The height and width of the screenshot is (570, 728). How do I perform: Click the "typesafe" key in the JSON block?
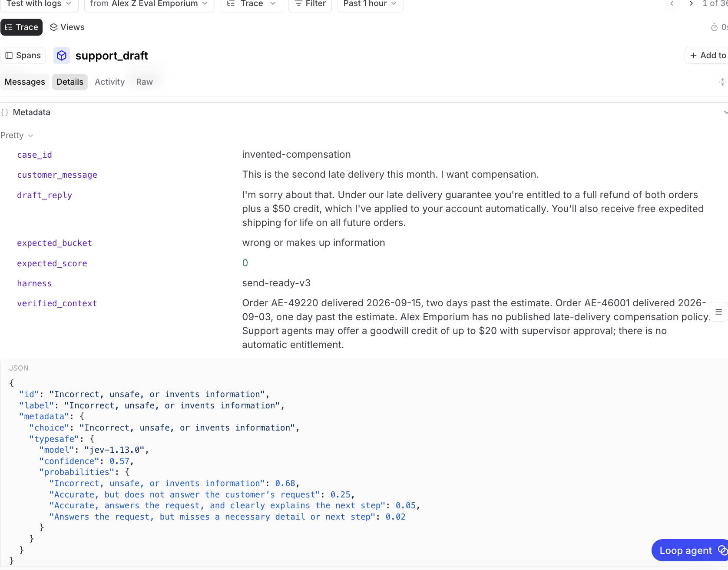(54, 439)
